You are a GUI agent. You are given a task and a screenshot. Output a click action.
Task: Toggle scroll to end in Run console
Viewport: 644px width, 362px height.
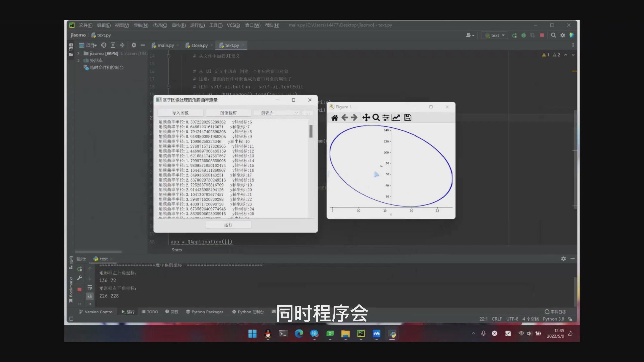(90, 296)
